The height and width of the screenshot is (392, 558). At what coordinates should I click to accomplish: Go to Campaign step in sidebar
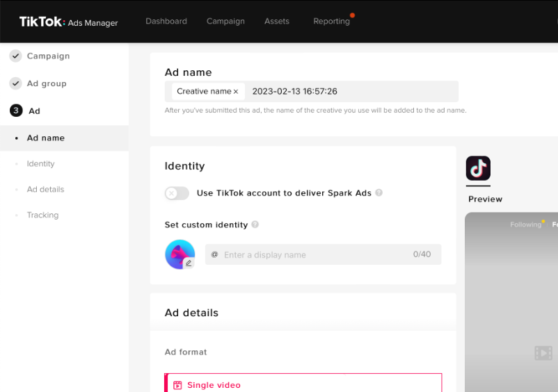pyautogui.click(x=49, y=56)
